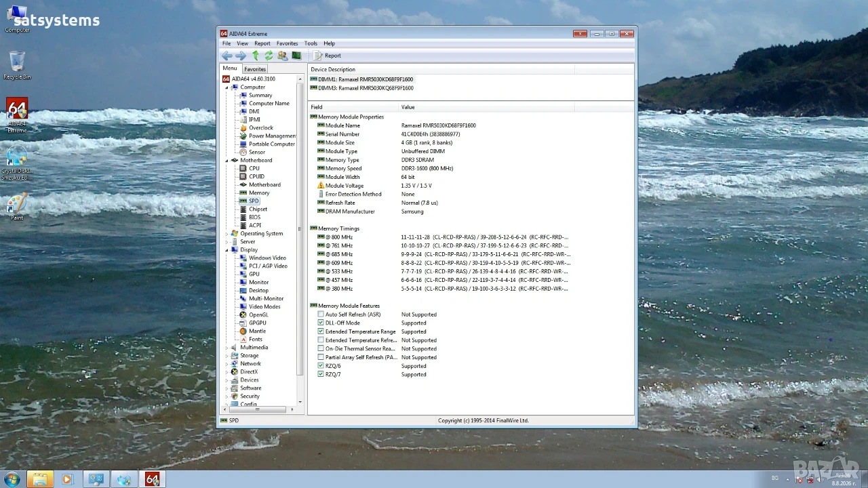Select the GPU page icon
The image size is (868, 488).
click(243, 274)
